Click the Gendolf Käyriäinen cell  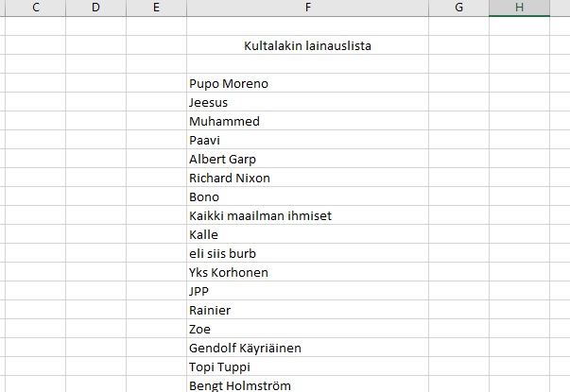point(307,348)
